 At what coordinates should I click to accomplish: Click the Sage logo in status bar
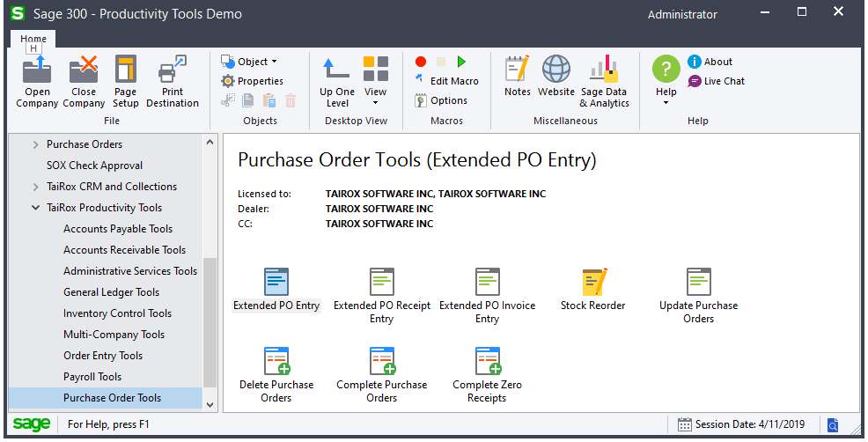point(32,424)
